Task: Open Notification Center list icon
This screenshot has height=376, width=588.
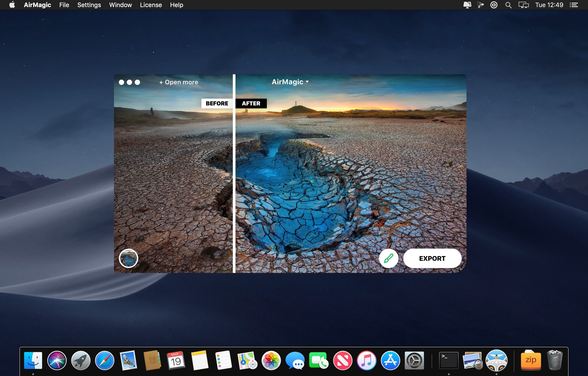Action: pyautogui.click(x=574, y=5)
